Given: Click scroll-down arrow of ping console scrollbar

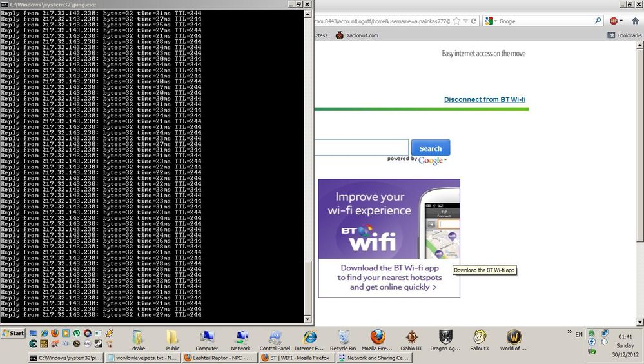Looking at the screenshot, I should pos(307,319).
